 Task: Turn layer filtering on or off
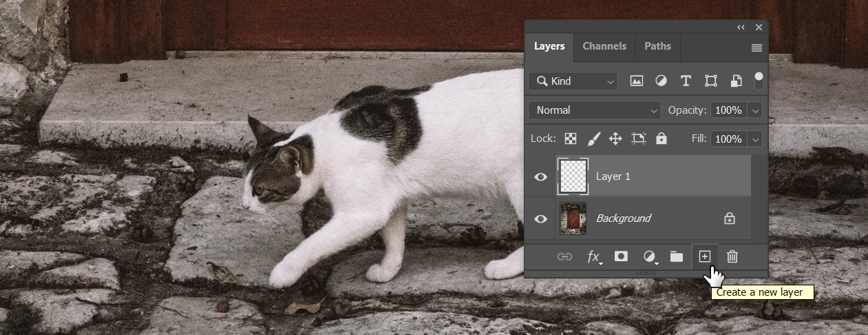tap(759, 81)
